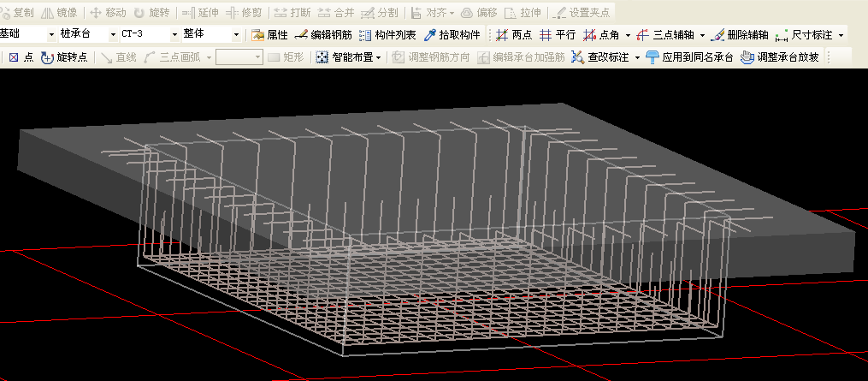Choose the 矩形 (Rectangle) drawing tool
This screenshot has height=381, width=868.
[x=286, y=57]
